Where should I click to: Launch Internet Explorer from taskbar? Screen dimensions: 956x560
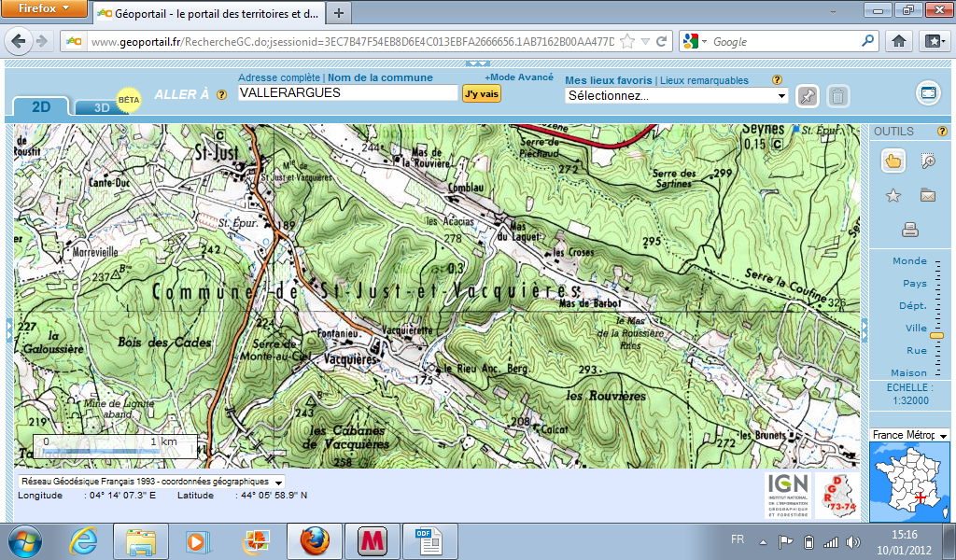point(83,541)
